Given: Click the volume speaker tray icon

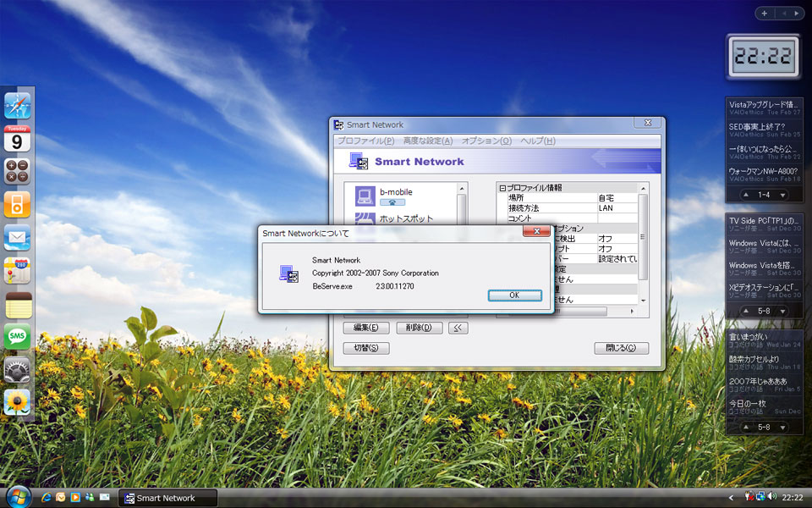Looking at the screenshot, I should 772,497.
